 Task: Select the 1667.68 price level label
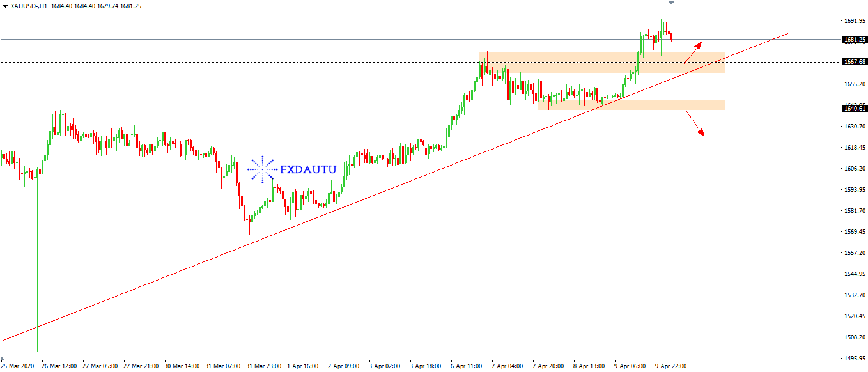(x=855, y=62)
